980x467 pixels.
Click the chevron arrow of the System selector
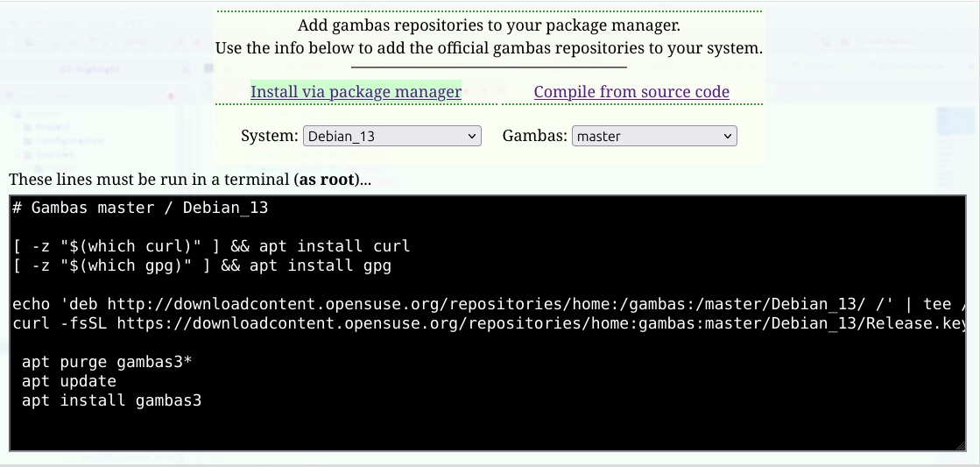(x=472, y=136)
